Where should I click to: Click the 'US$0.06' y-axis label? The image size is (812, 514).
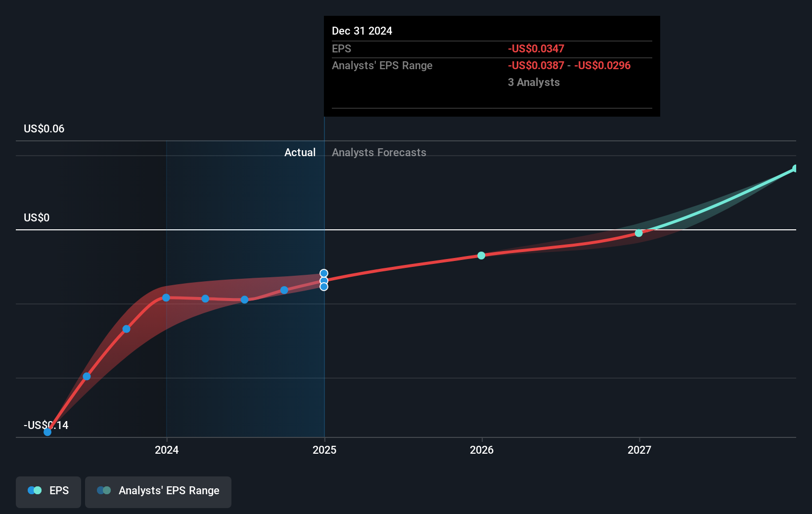[44, 129]
